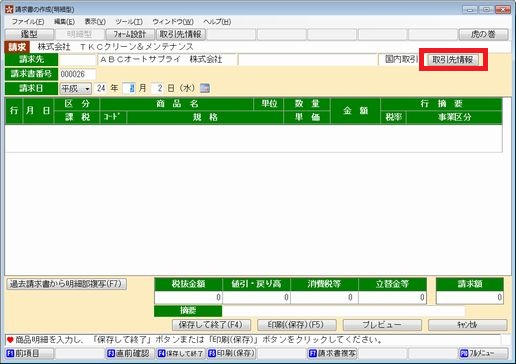Click the 金額 column header

point(355,111)
